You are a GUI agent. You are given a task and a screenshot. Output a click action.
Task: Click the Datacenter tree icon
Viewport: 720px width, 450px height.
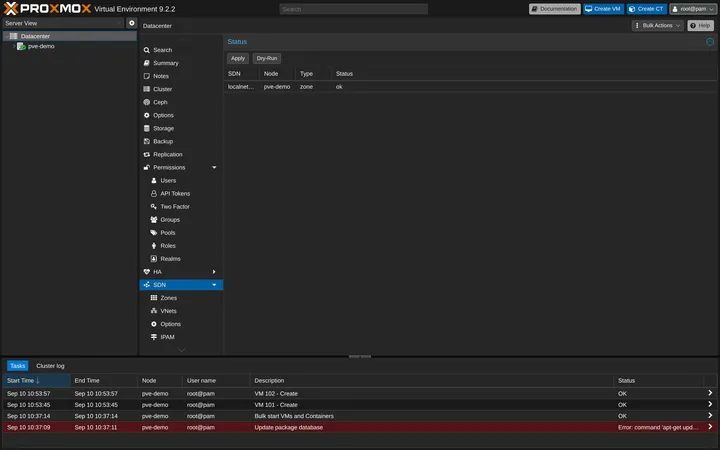click(x=14, y=36)
